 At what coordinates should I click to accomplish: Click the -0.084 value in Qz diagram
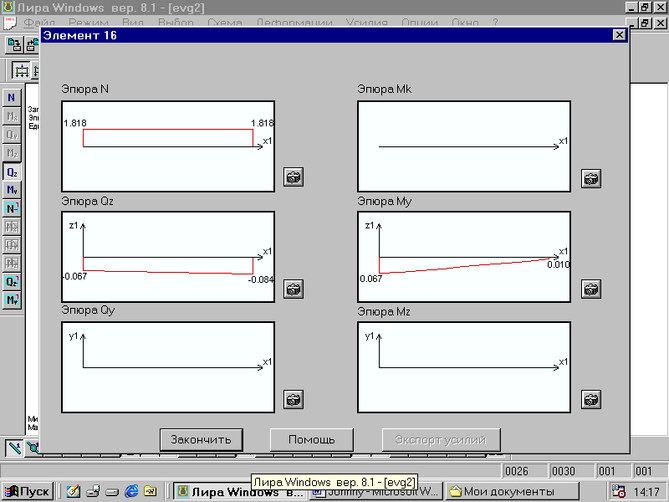[x=261, y=280]
